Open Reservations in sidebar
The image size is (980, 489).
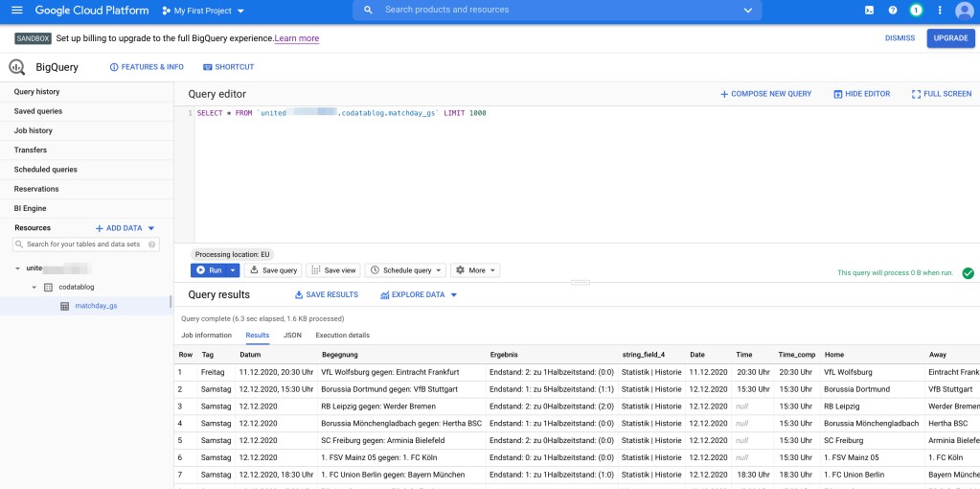(x=87, y=189)
